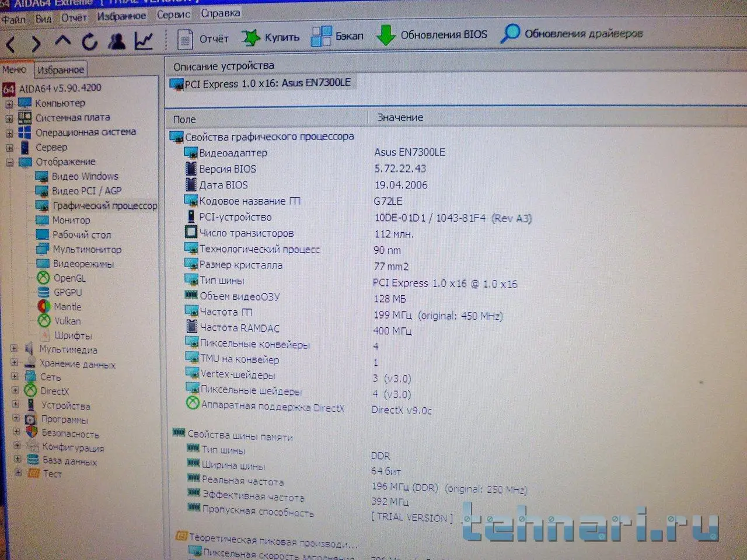Expand the DirectX tree node
The width and height of the screenshot is (747, 560).
pyautogui.click(x=15, y=390)
